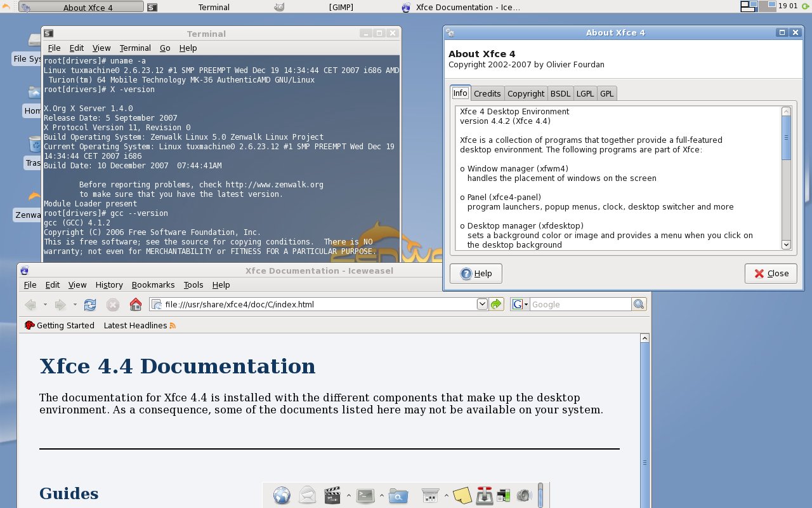Expand the address bar URL history dropdown
The height and width of the screenshot is (508, 812).
pyautogui.click(x=482, y=304)
